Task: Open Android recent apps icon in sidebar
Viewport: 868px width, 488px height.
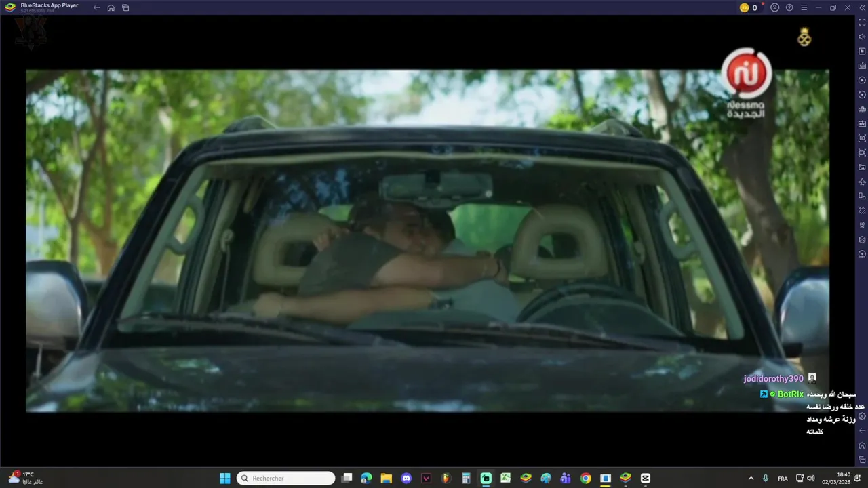Action: pyautogui.click(x=862, y=460)
